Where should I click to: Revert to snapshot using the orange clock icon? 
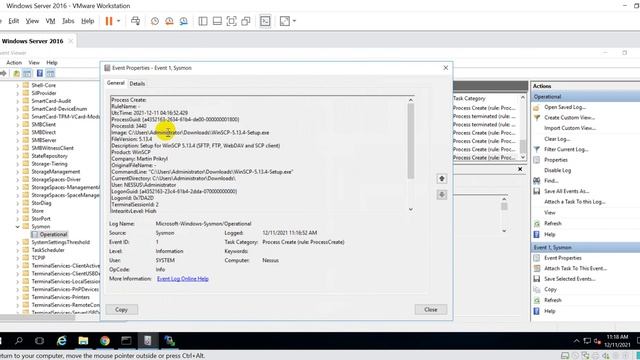click(x=169, y=21)
